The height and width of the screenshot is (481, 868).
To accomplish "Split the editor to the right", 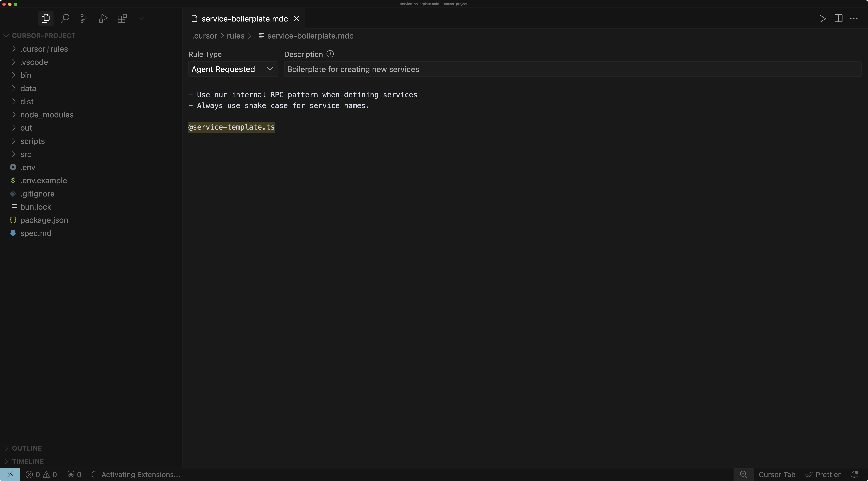I will (838, 18).
